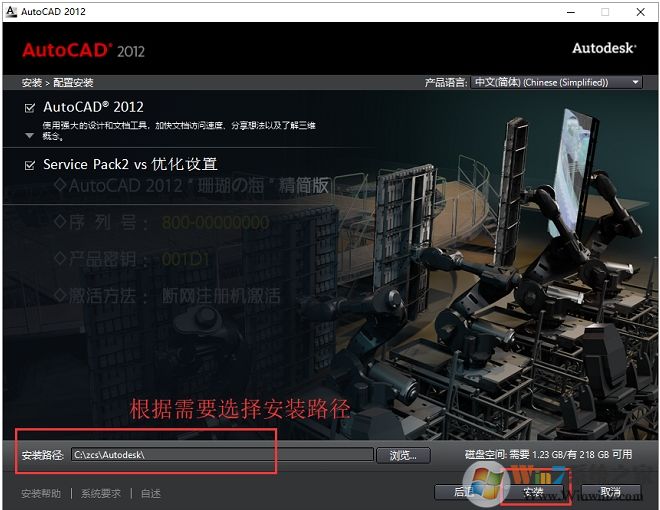Viewport: 660px width, 510px height.
Task: Minimize the AutoCAD 2012 installer window
Action: (x=571, y=12)
